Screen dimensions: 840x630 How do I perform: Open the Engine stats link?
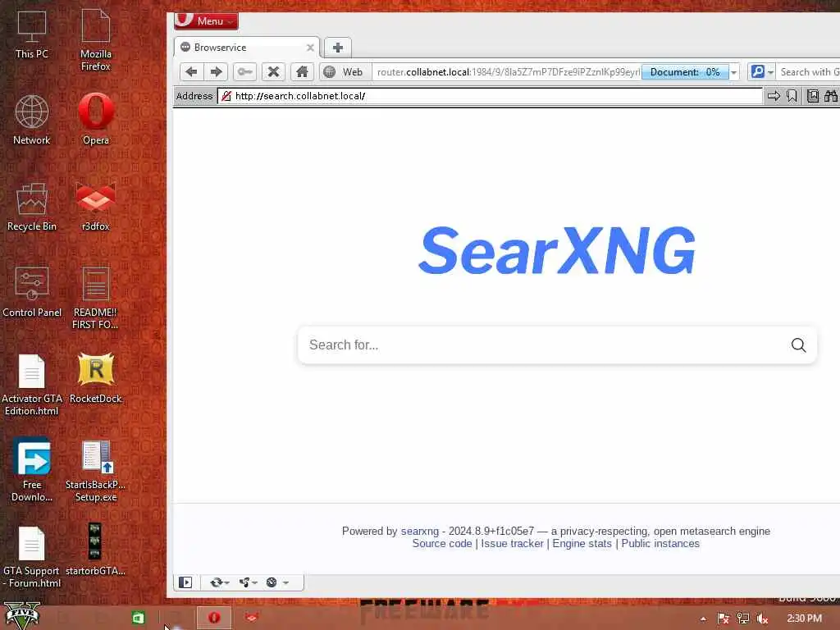(582, 543)
